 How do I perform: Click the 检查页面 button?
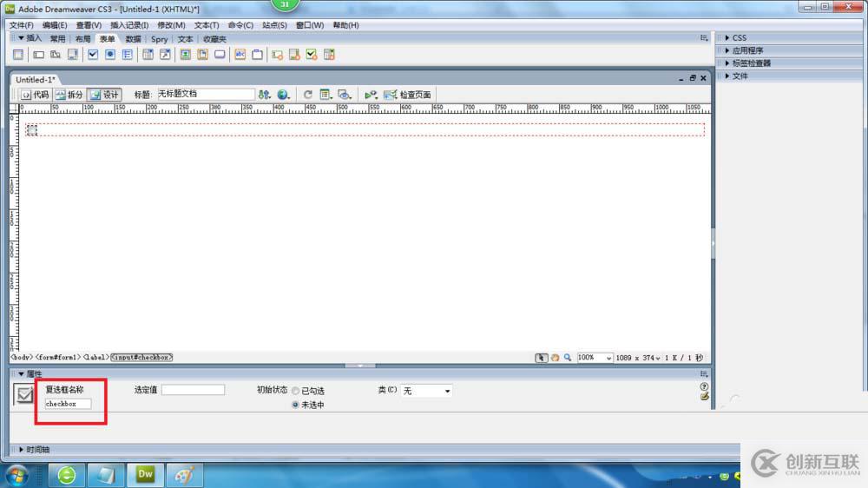[x=407, y=95]
